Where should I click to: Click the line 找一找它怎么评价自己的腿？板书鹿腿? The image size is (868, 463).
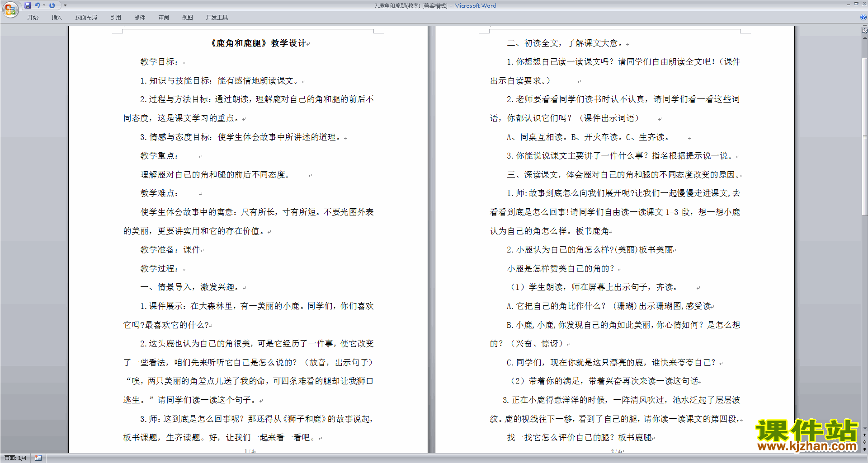tap(580, 438)
